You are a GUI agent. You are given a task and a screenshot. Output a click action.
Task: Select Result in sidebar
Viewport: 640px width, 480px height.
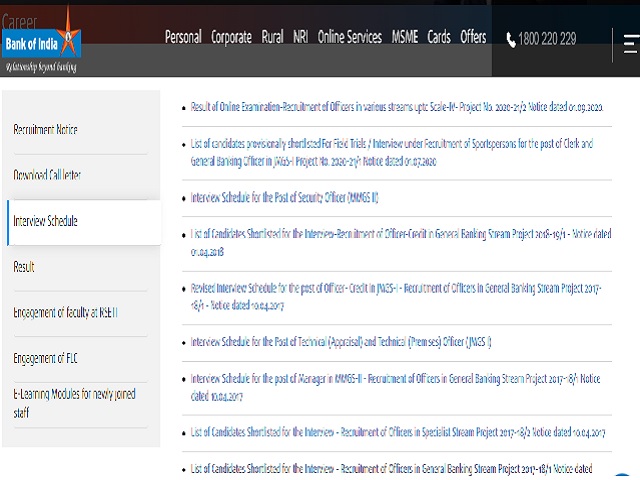click(x=24, y=267)
